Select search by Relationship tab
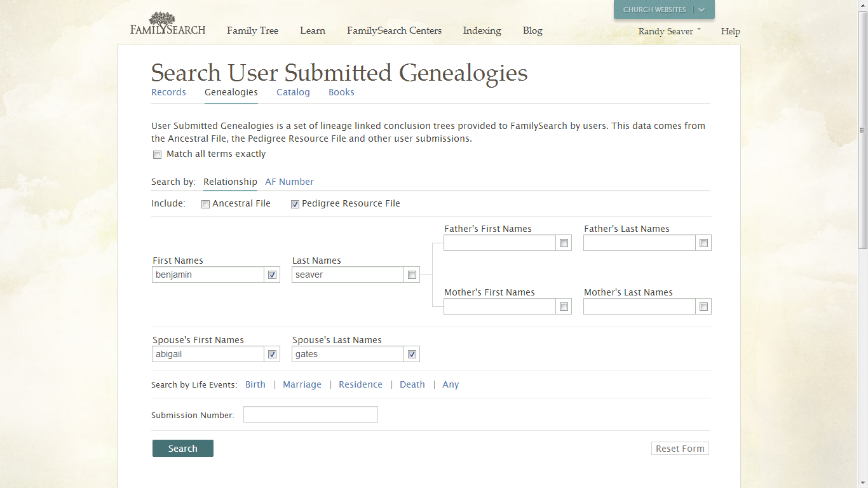868x488 pixels. (x=230, y=182)
